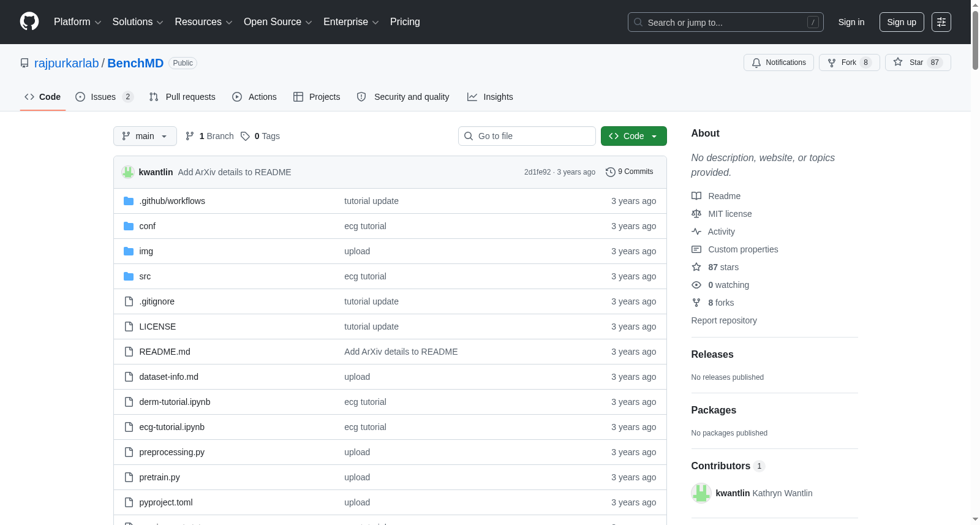
Task: Open the Code tab
Action: (x=43, y=97)
